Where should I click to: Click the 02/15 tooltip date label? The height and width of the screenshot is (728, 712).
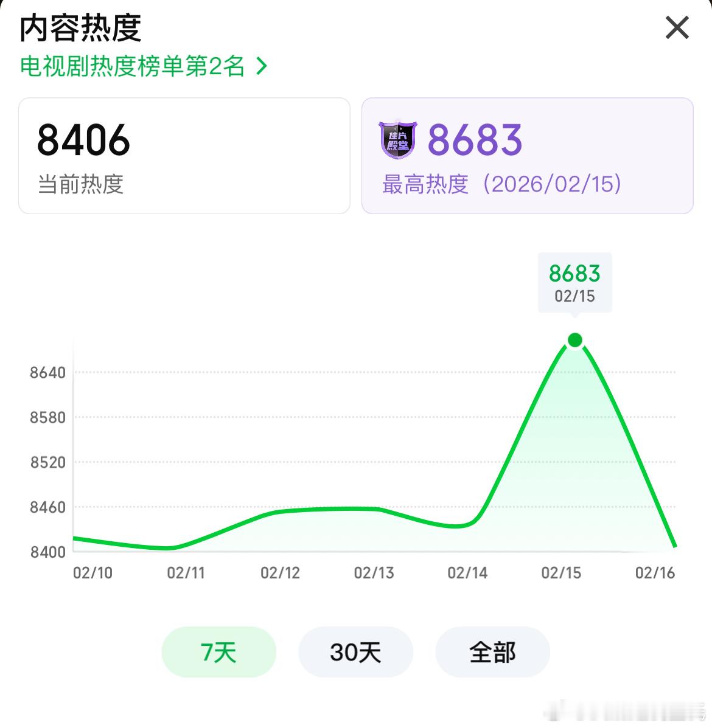coord(574,297)
